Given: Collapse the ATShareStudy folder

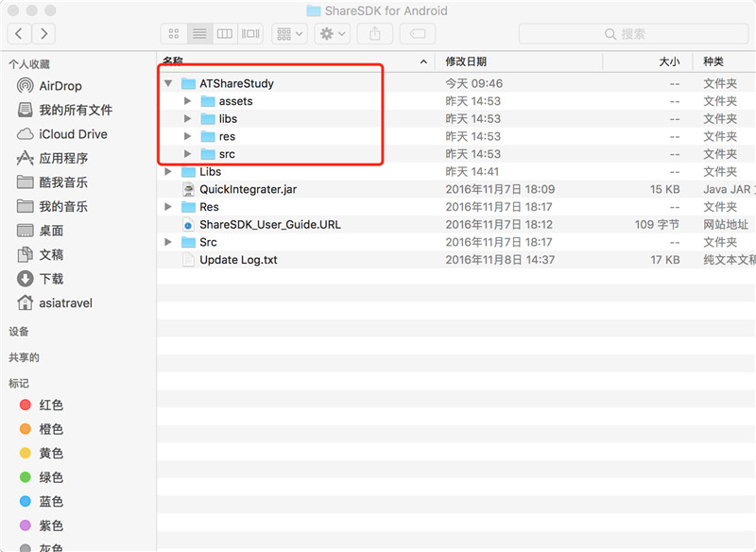Looking at the screenshot, I should click(x=168, y=83).
